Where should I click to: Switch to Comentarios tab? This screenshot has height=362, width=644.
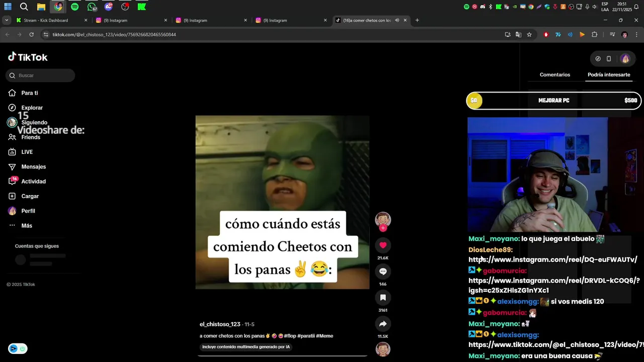555,74
